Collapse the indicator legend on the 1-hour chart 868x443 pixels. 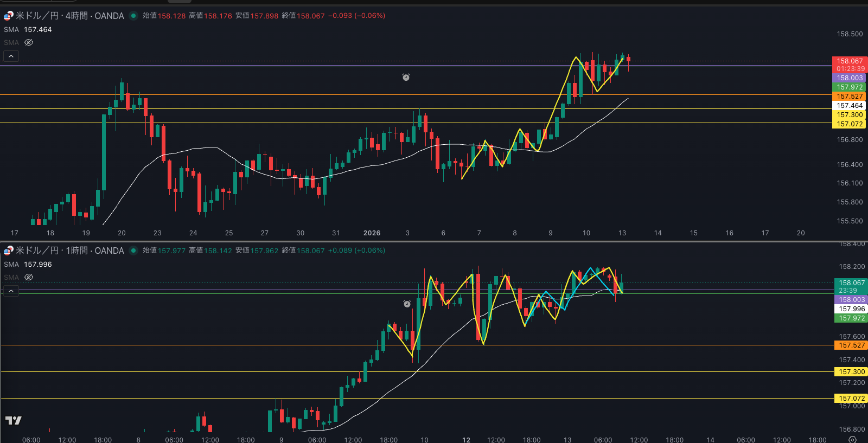coord(11,291)
